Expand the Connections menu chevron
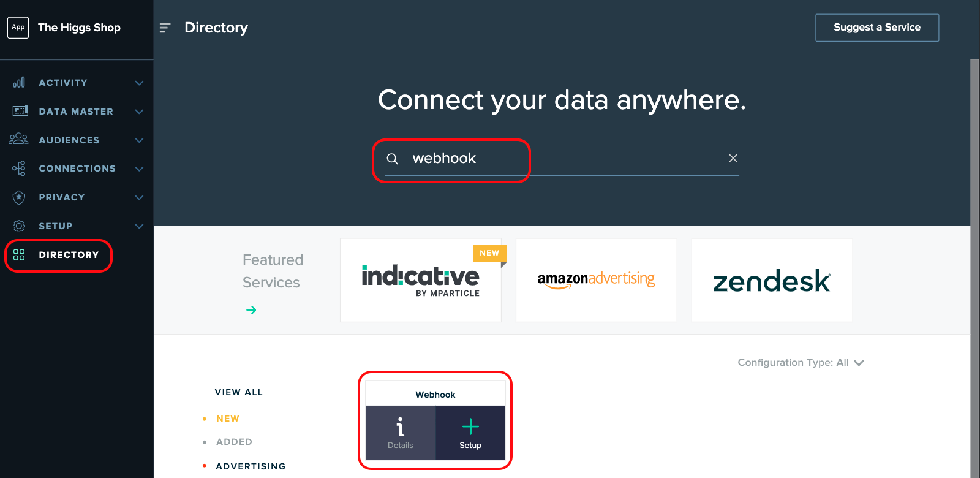Viewport: 980px width, 478px height. [139, 169]
